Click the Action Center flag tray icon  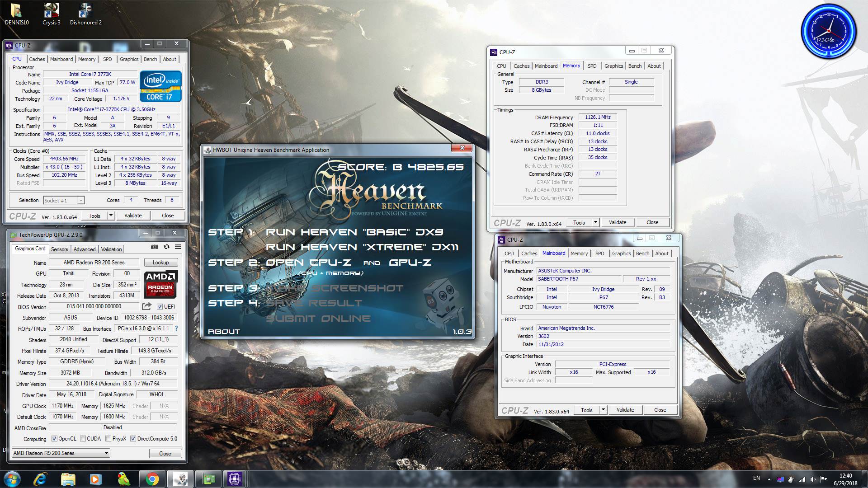coord(824,479)
